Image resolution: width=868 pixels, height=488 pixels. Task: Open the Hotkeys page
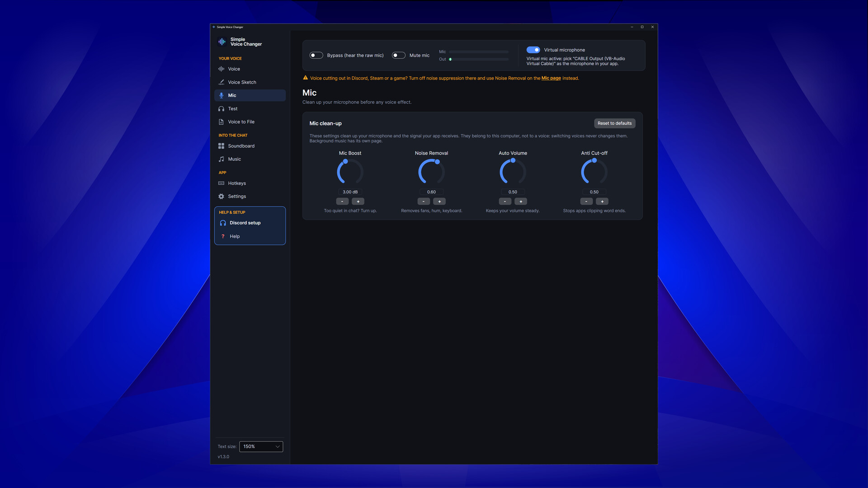click(250, 183)
